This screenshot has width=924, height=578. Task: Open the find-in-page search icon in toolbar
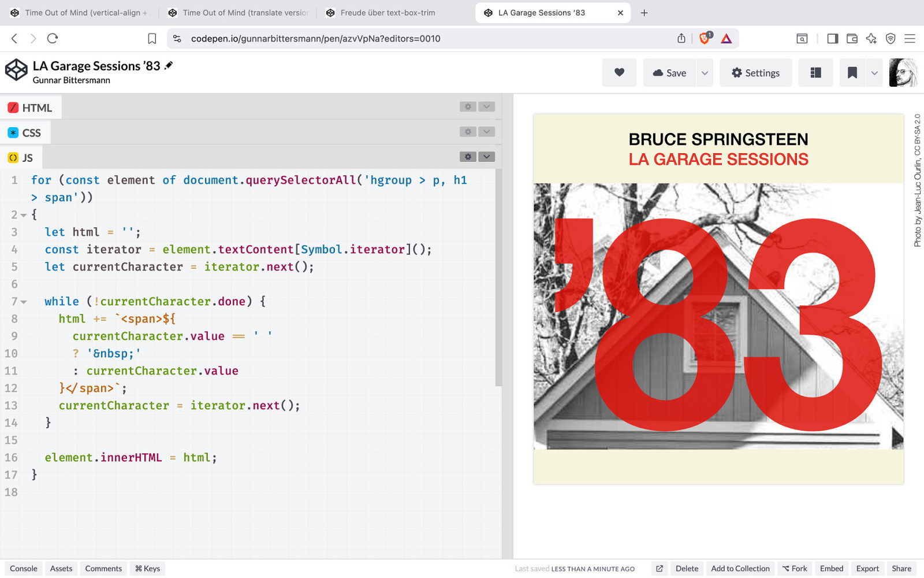(802, 39)
